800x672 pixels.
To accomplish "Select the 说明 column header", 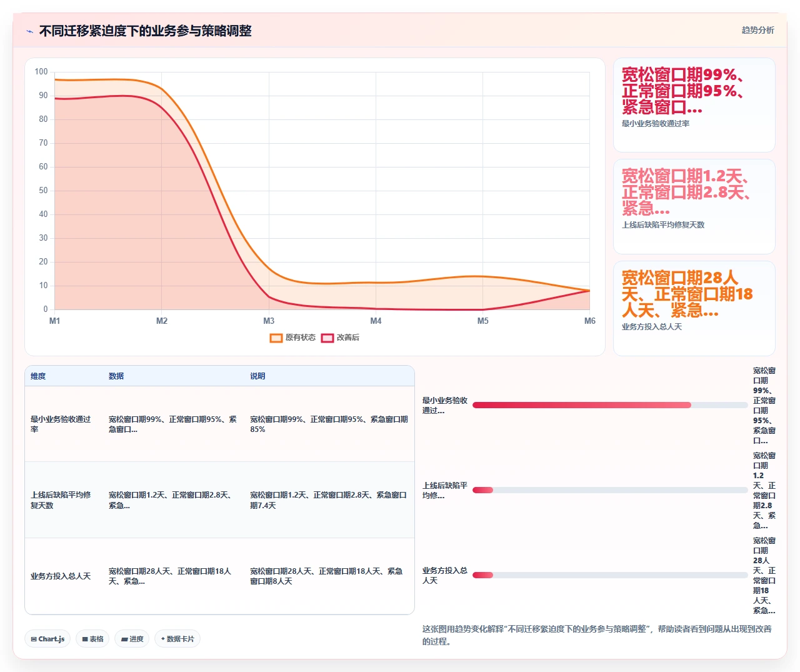I will pyautogui.click(x=257, y=376).
